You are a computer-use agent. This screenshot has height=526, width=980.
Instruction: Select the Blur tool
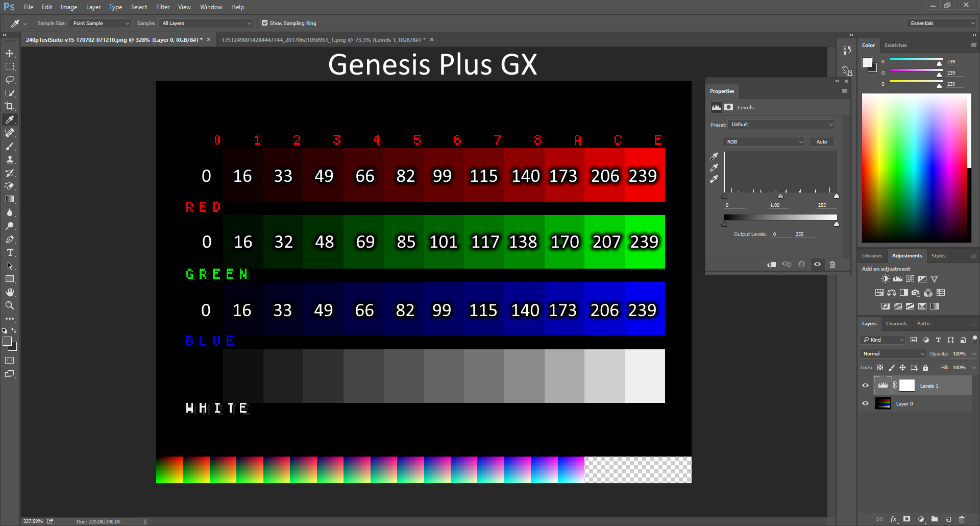[10, 213]
